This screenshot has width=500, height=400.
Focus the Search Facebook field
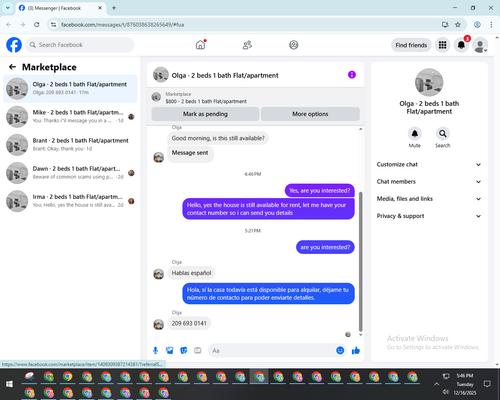click(x=80, y=45)
